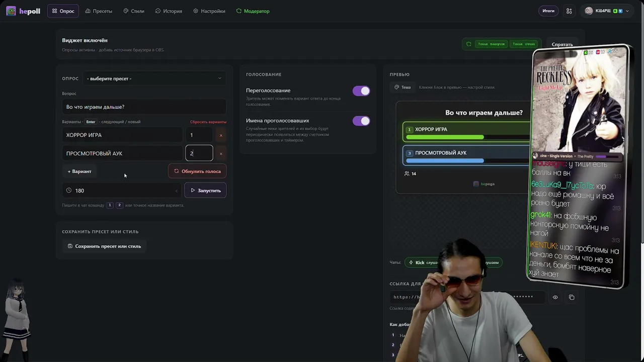Click 'Сохранить пресет или стиль' button
This screenshot has height=362, width=644.
click(104, 246)
